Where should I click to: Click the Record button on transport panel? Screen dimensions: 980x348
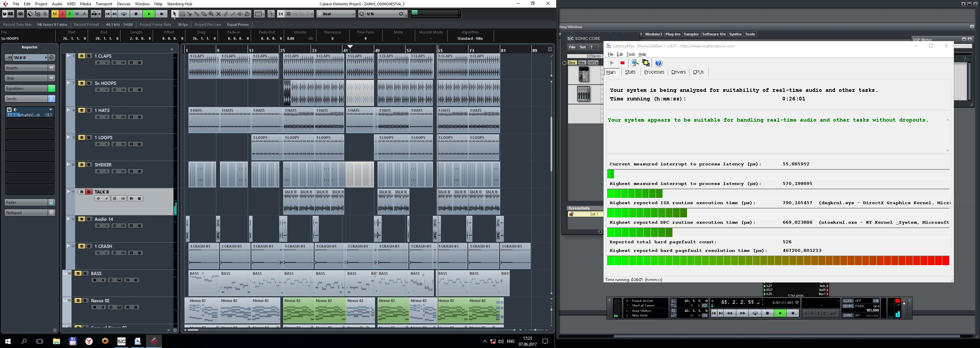[x=793, y=313]
